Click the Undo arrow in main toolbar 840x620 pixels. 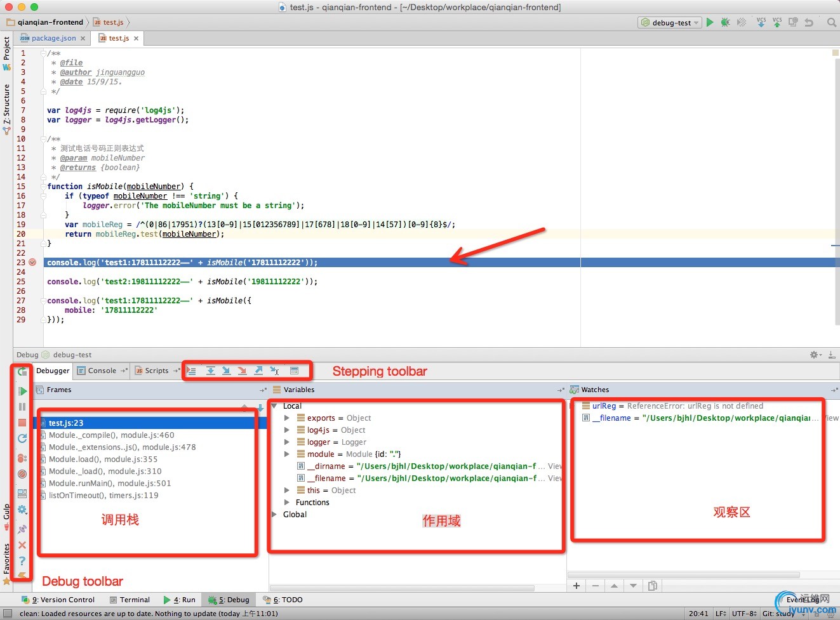pos(809,22)
